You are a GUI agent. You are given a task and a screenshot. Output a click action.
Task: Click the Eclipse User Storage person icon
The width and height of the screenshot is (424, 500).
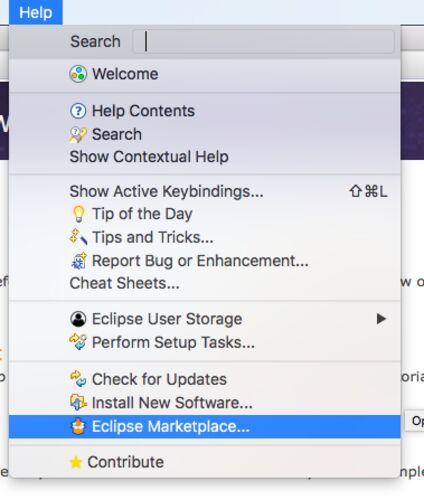coord(78,319)
